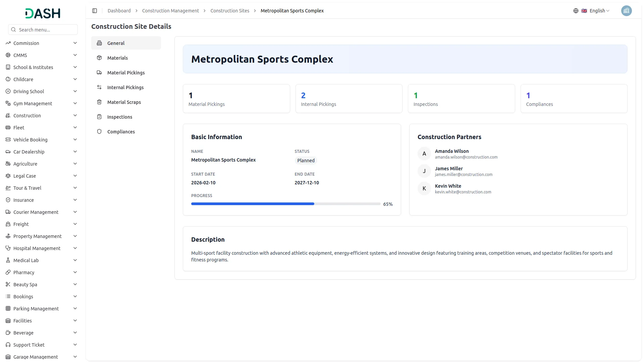Image resolution: width=644 pixels, height=362 pixels.
Task: Open the English language dropdown
Action: pyautogui.click(x=599, y=11)
